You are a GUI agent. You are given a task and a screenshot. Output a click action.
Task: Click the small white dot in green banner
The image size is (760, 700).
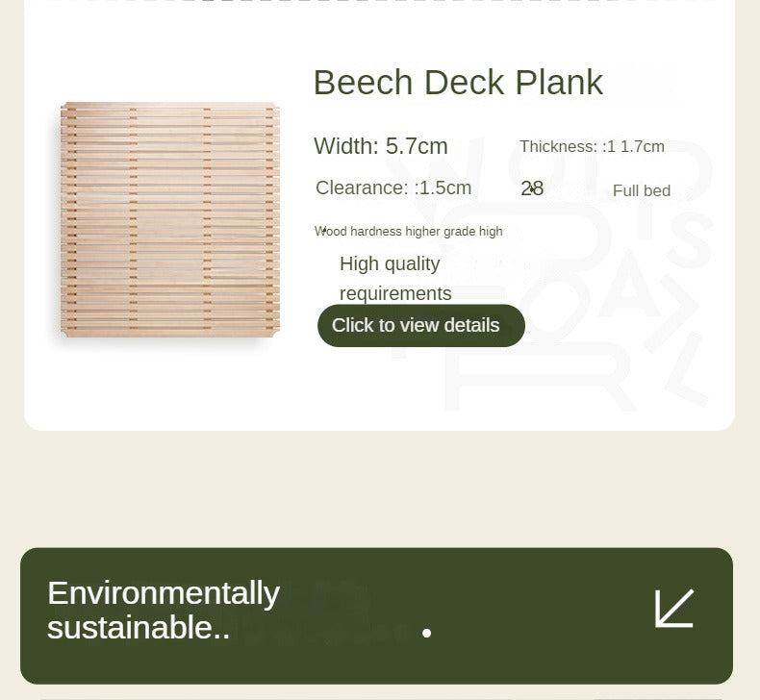click(426, 633)
